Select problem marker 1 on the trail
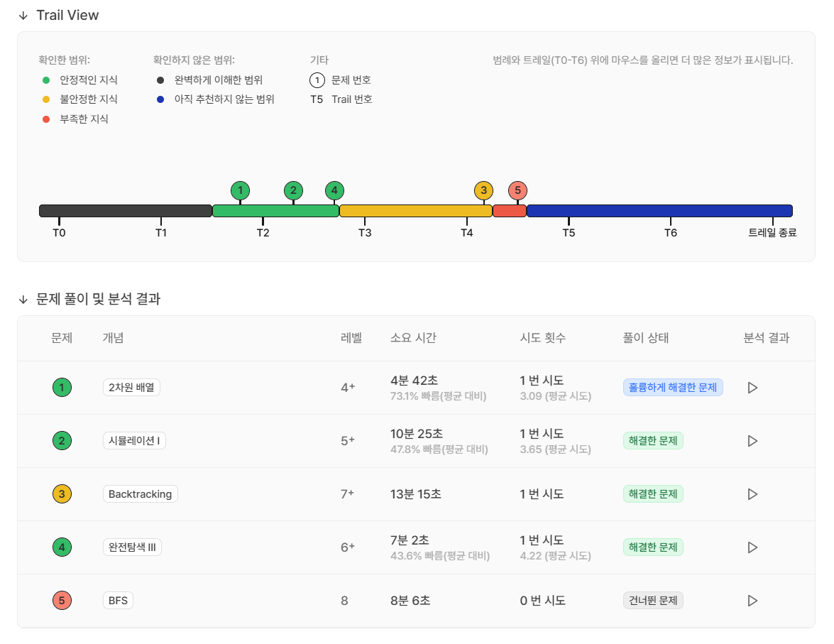This screenshot has height=644, width=834. coord(241,190)
